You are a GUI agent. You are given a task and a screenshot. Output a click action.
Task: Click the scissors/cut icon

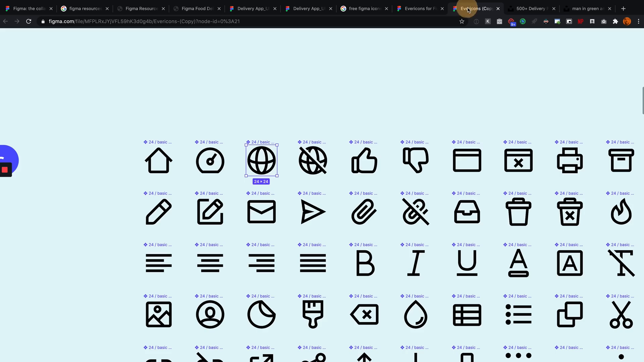pyautogui.click(x=622, y=315)
